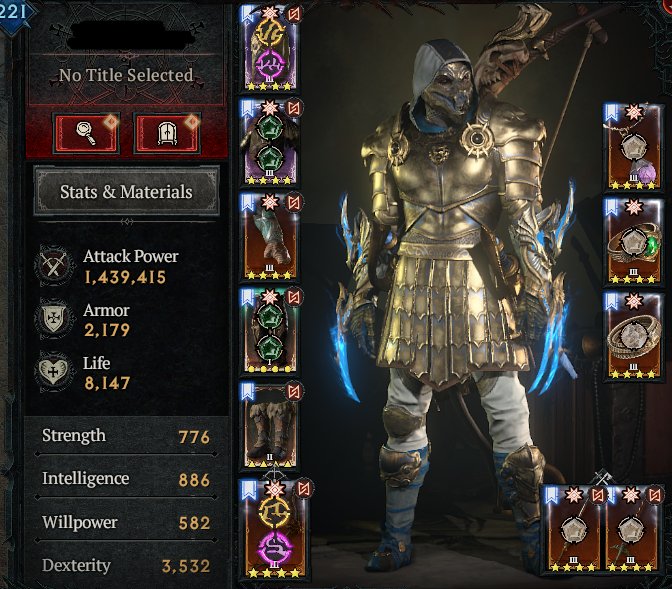Select the left dual-wield weapon slot
672x589 pixels.
point(573,530)
